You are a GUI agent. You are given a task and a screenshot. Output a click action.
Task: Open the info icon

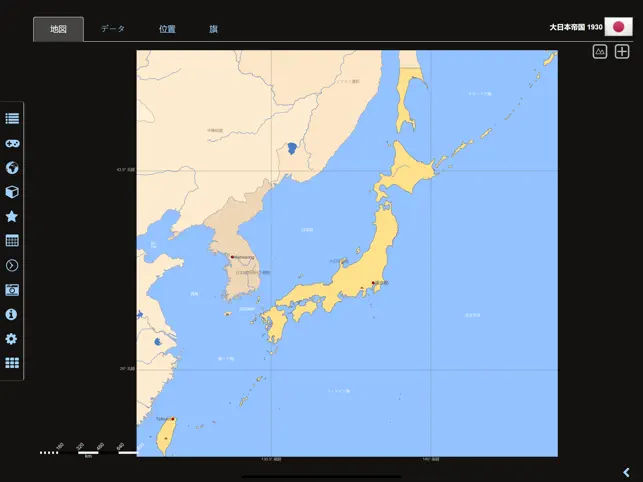(x=11, y=314)
